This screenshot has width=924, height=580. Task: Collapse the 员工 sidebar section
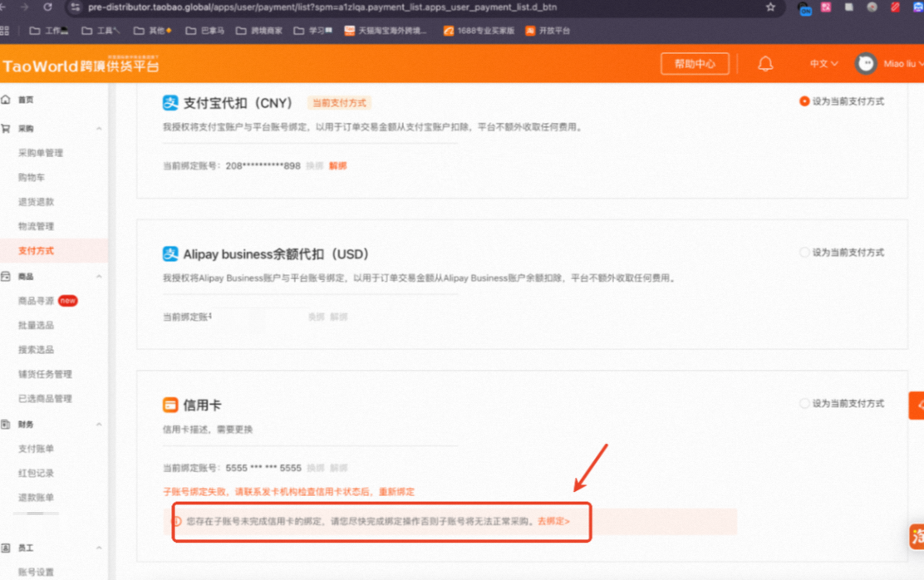coord(99,548)
